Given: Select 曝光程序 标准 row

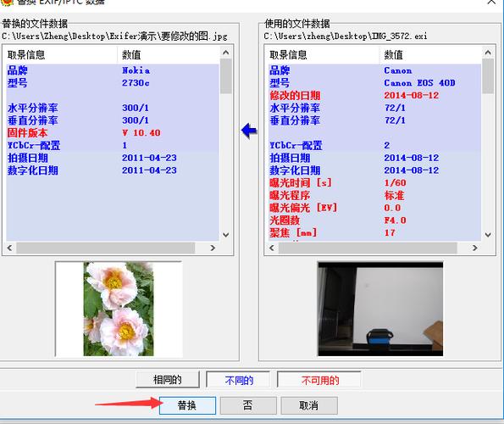Looking at the screenshot, I should pyautogui.click(x=374, y=196).
